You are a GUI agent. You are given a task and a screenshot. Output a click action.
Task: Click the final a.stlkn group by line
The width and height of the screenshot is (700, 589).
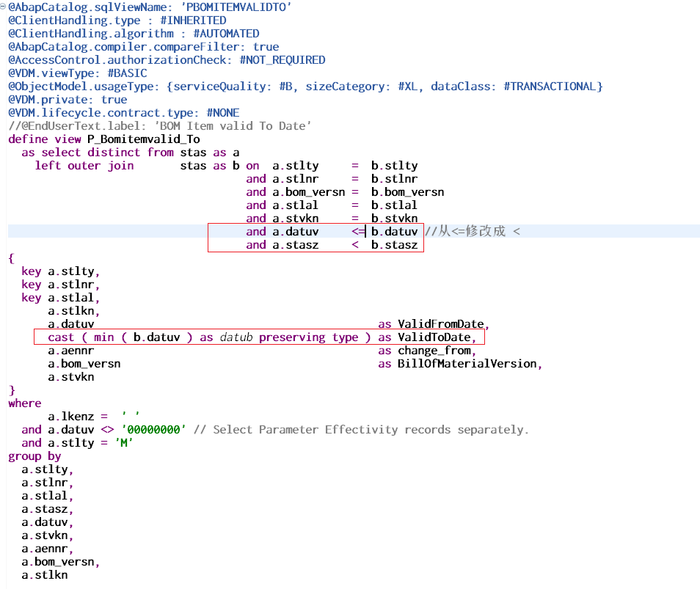point(45,575)
